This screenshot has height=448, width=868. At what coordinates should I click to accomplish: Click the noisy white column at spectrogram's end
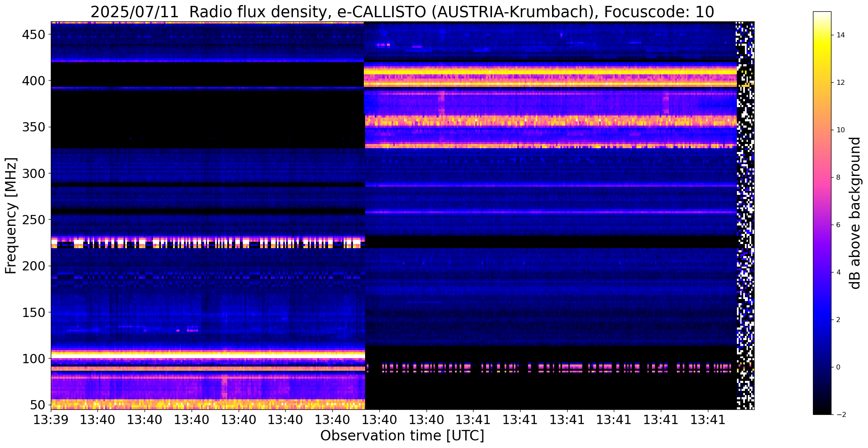click(745, 215)
